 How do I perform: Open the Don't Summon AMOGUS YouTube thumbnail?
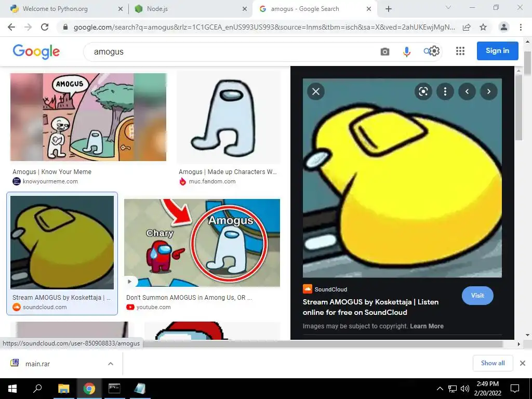pyautogui.click(x=202, y=243)
